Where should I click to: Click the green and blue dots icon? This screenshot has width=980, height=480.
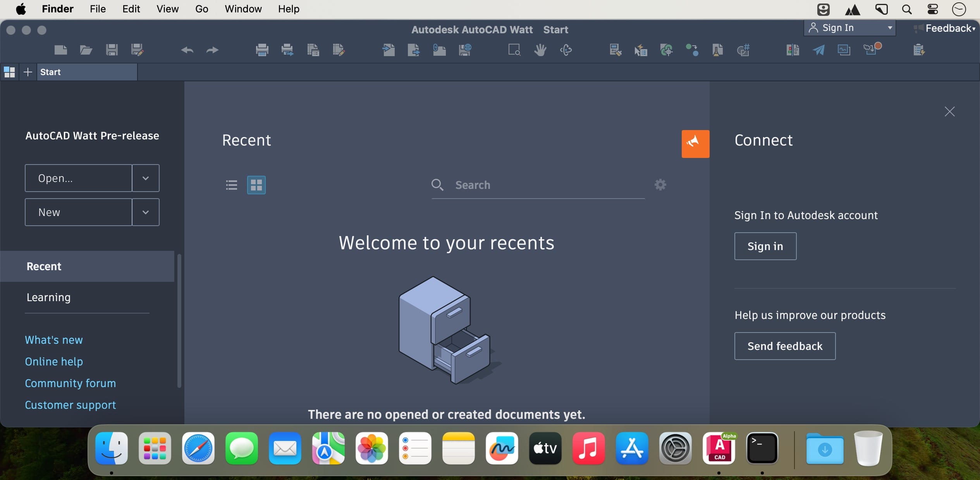pyautogui.click(x=692, y=50)
